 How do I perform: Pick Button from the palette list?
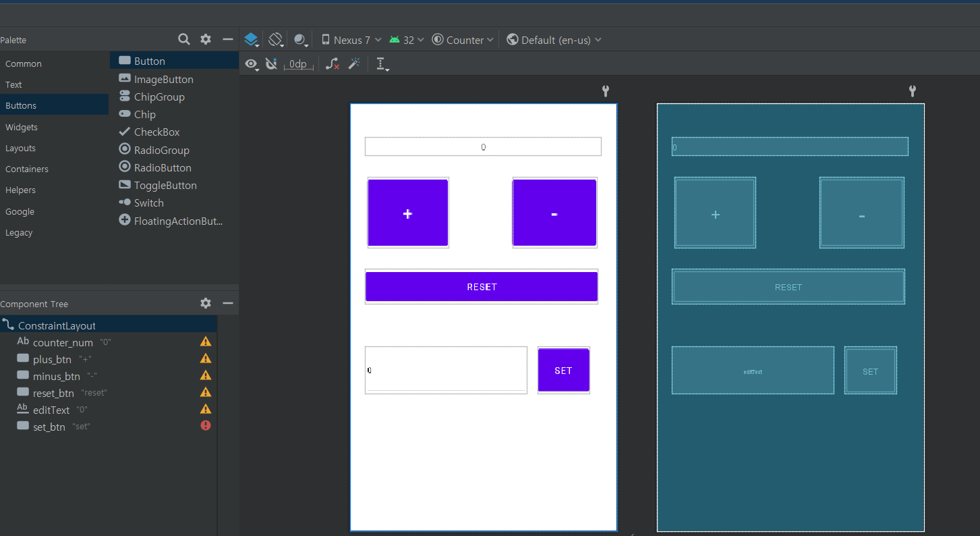coord(174,61)
